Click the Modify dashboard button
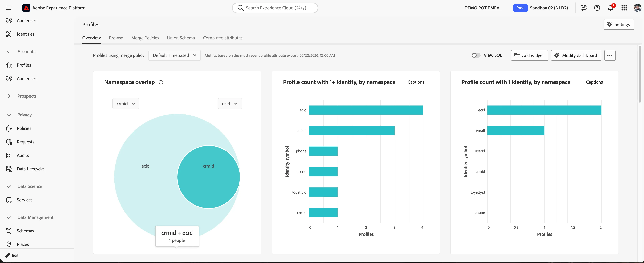Screen dimensions: 644x263 tap(576, 55)
